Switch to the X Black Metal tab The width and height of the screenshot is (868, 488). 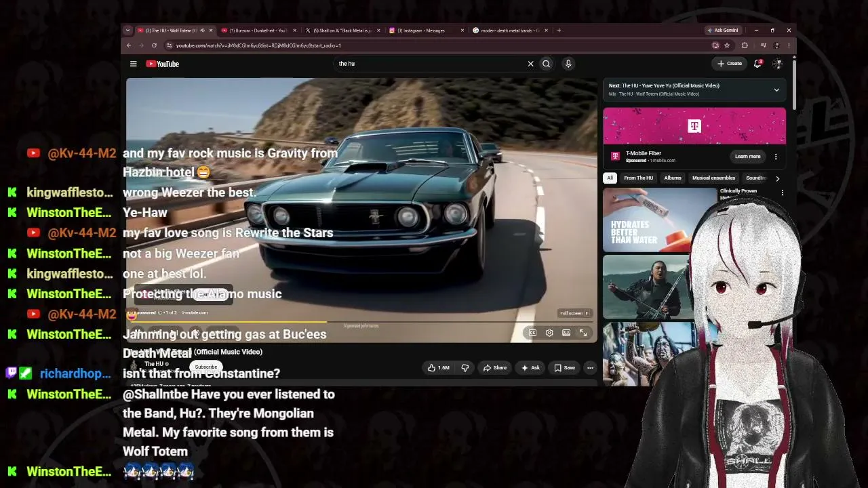point(342,30)
